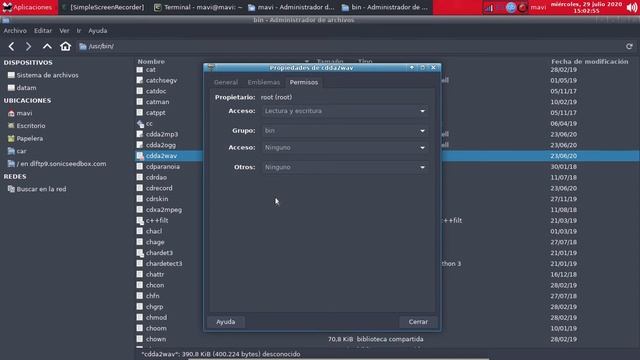The height and width of the screenshot is (360, 640).
Task: Select the catman file icon
Action: click(x=140, y=102)
